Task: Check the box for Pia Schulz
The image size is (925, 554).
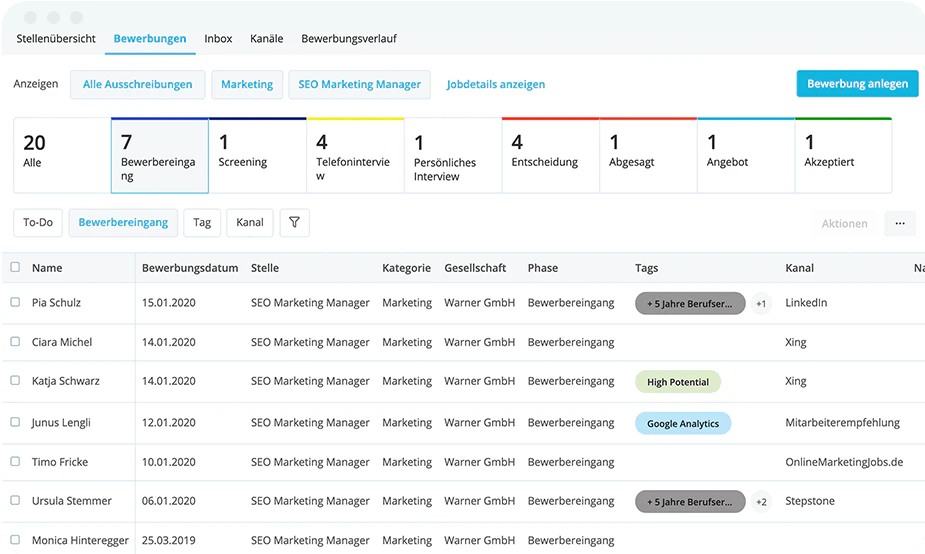Action: point(15,302)
